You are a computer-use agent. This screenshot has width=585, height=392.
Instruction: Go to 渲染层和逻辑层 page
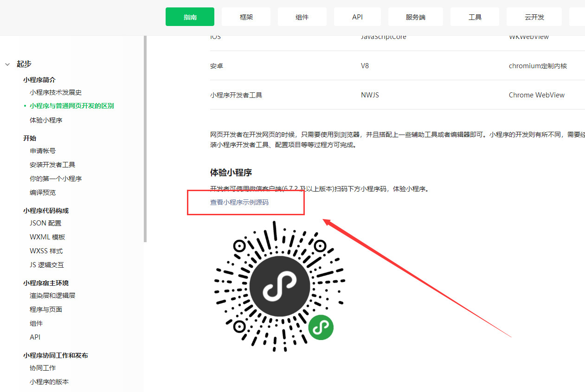[52, 296]
